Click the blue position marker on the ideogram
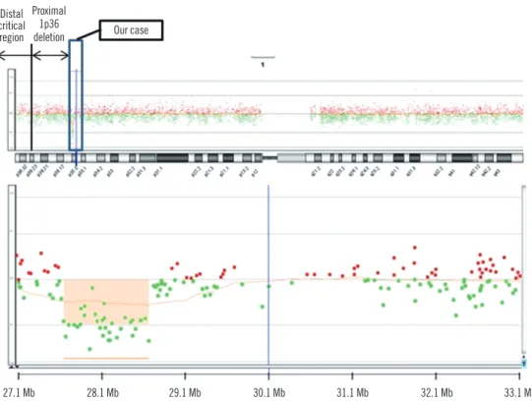This screenshot has width=532, height=402. 77,159
